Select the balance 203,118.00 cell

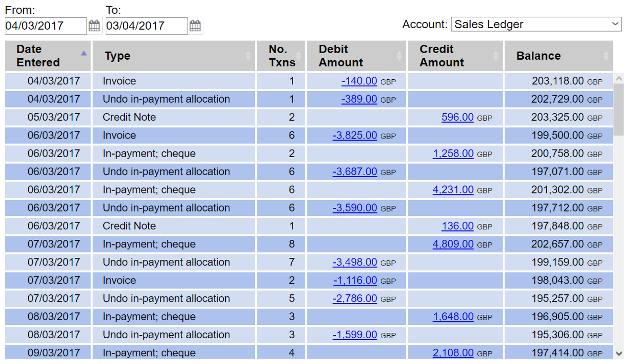[x=558, y=81]
